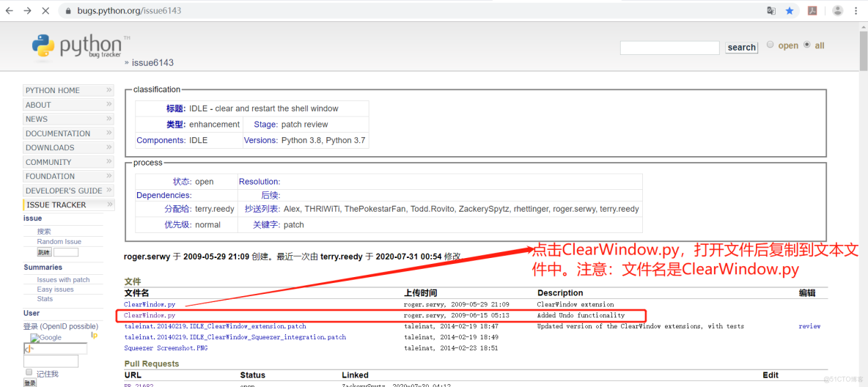Go back with the browser back arrow
The width and height of the screenshot is (868, 387).
(10, 10)
